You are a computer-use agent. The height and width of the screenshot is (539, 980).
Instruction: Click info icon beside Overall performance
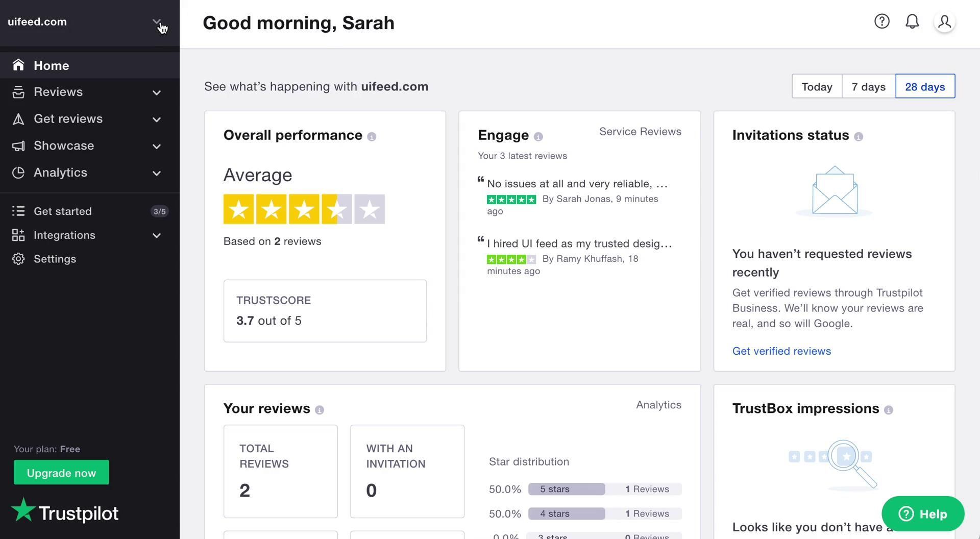point(372,137)
